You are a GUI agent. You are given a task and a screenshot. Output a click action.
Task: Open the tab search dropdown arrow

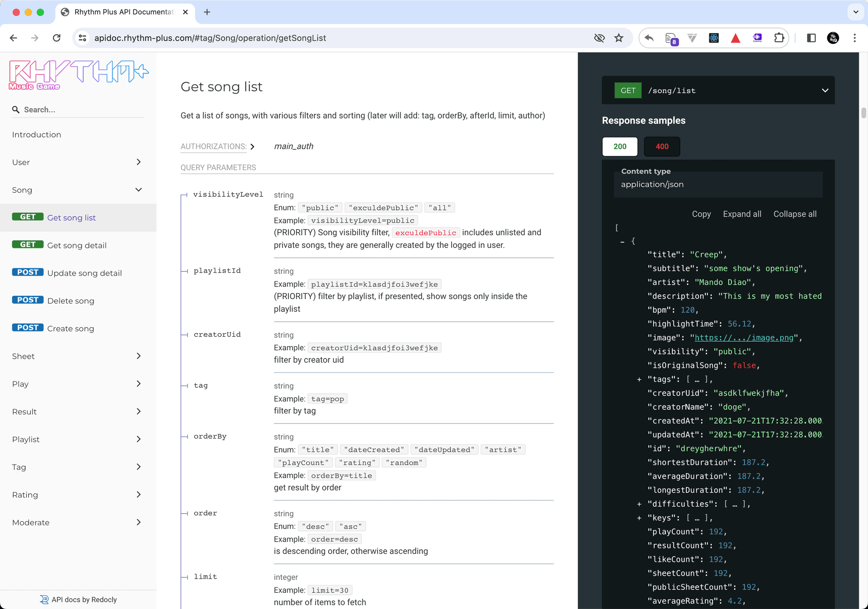click(x=855, y=12)
